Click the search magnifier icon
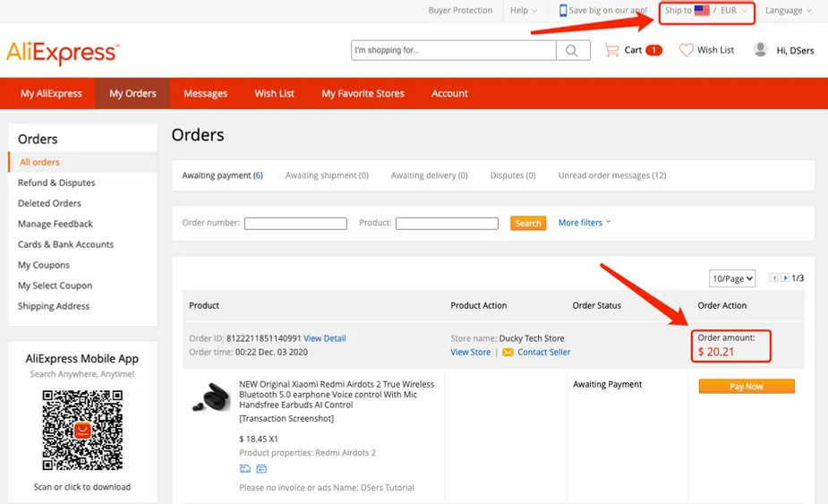Viewport: 828px width, 504px height. pyautogui.click(x=572, y=50)
